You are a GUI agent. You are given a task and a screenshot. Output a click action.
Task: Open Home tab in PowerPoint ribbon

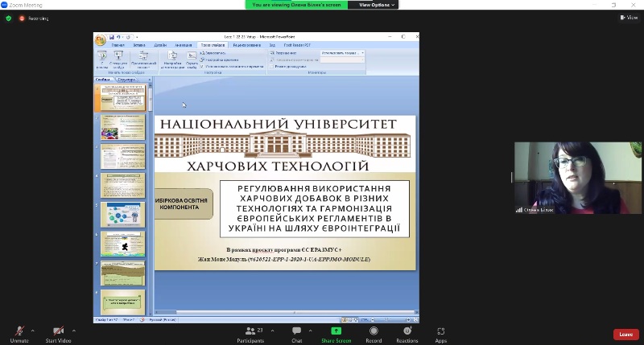click(x=118, y=45)
